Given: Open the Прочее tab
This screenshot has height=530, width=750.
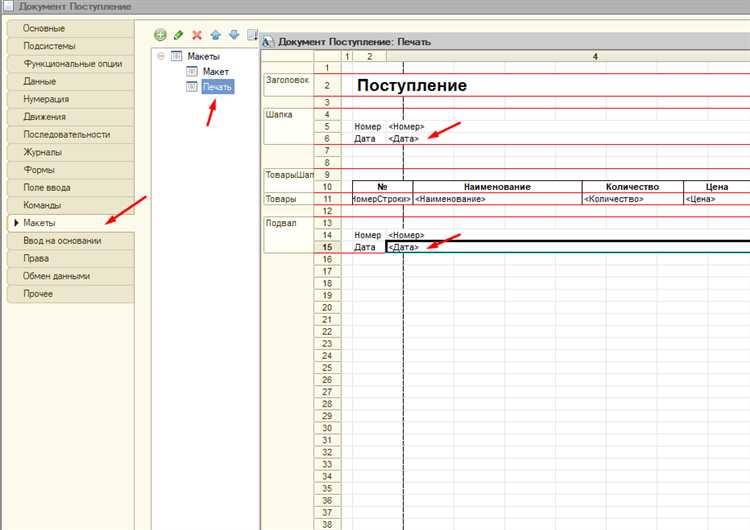Looking at the screenshot, I should 71,294.
